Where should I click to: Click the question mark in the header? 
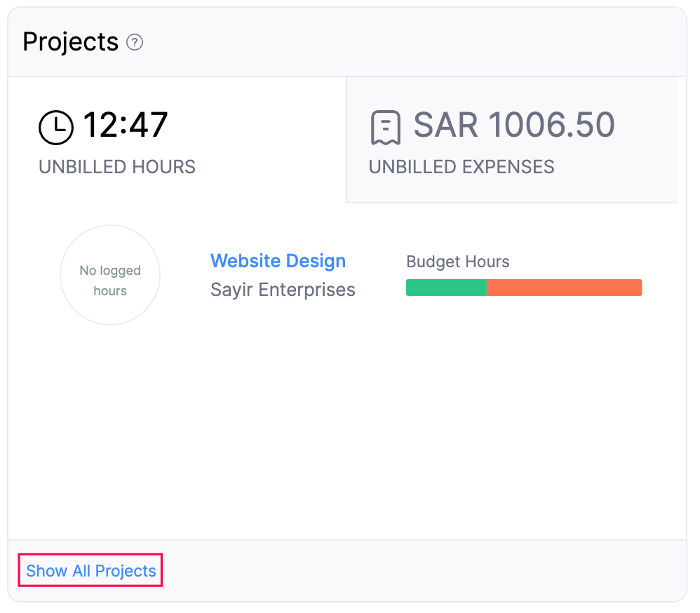point(134,43)
